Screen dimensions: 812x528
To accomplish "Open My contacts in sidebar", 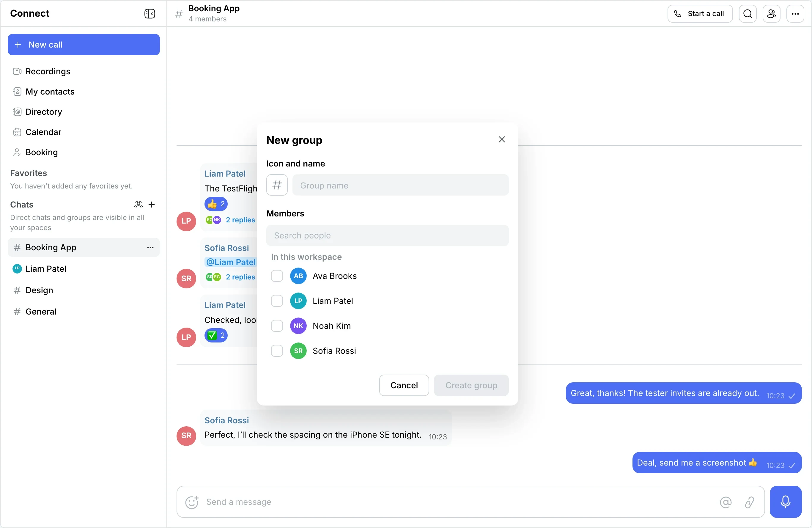I will [84, 92].
